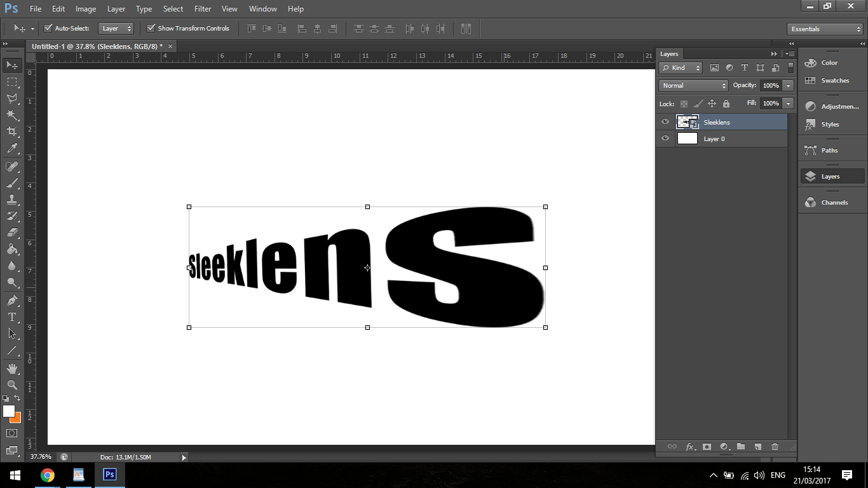Viewport: 868px width, 488px height.
Task: Open the Fill slider arrow
Action: point(789,103)
